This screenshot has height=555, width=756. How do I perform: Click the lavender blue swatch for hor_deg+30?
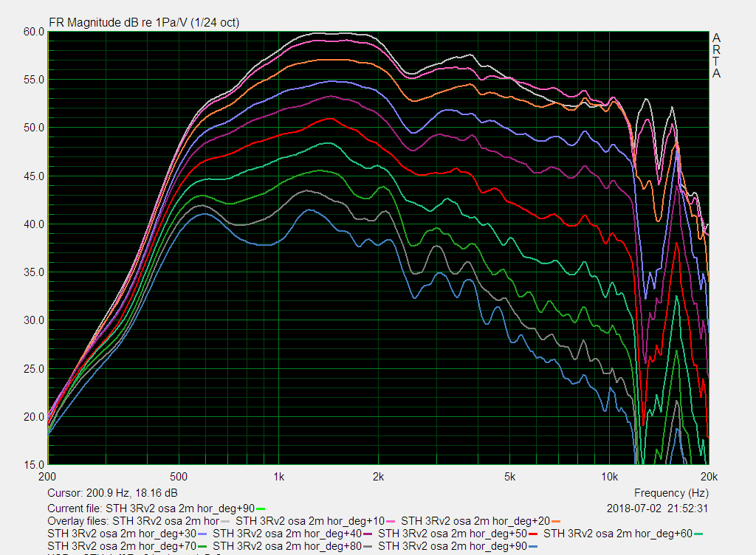(202, 534)
